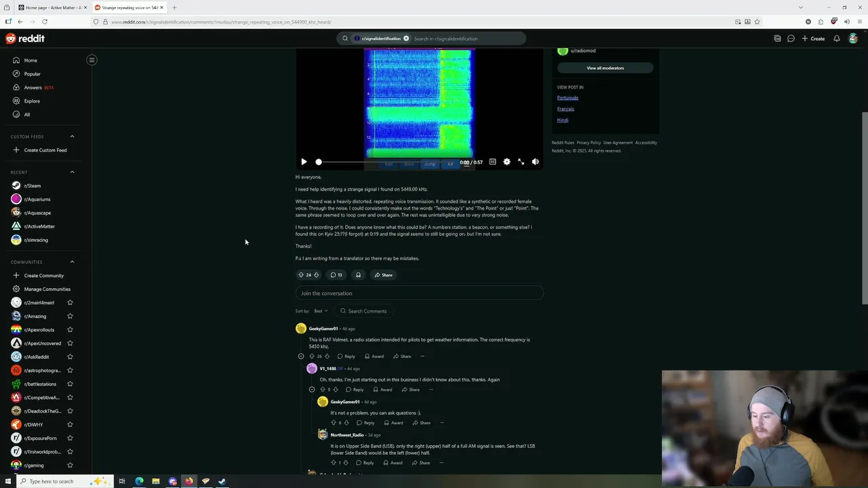Favorite r/DiWHY with star
This screenshot has height=488, width=868.
click(70, 424)
